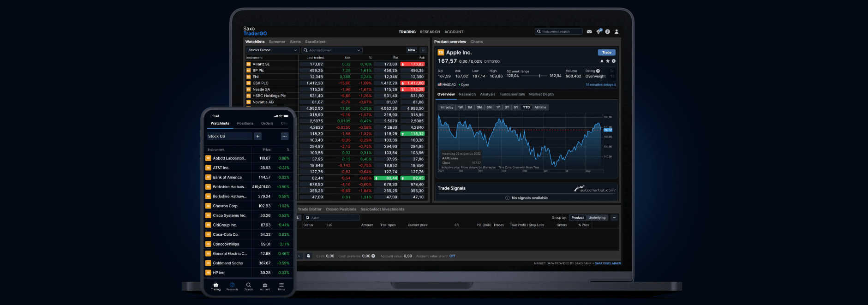This screenshot has width=868, height=305.
Task: Open the Stock US selector on phone
Action: [x=229, y=136]
